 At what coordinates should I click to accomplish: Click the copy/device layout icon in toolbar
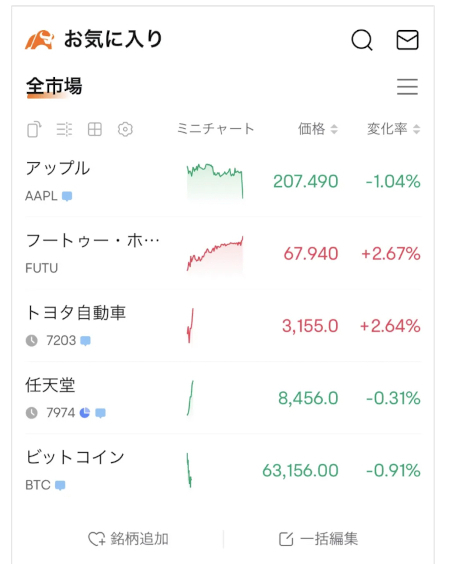point(34,129)
